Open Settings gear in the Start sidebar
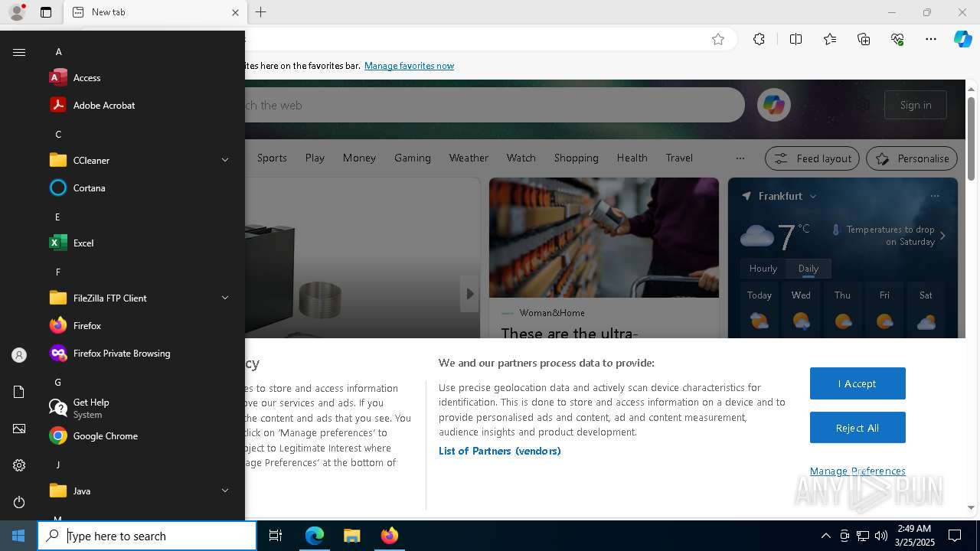Viewport: 980px width, 551px height. 19,465
